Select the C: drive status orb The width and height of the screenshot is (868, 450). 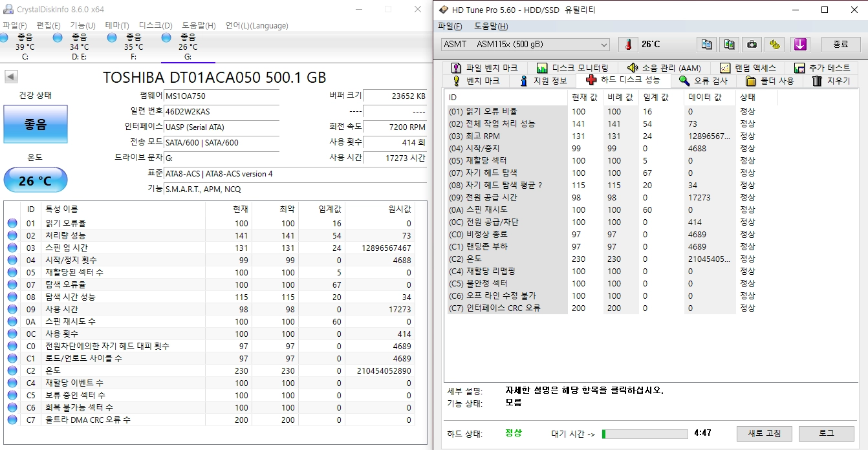tap(3, 38)
